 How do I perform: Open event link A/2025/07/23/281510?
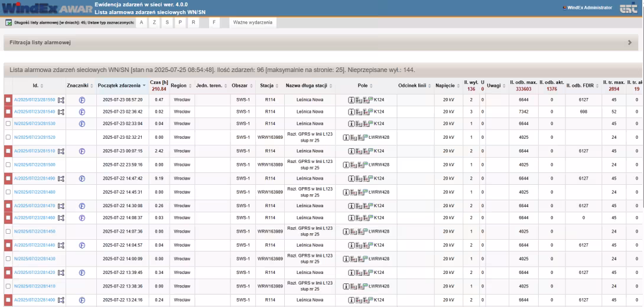coord(34,151)
